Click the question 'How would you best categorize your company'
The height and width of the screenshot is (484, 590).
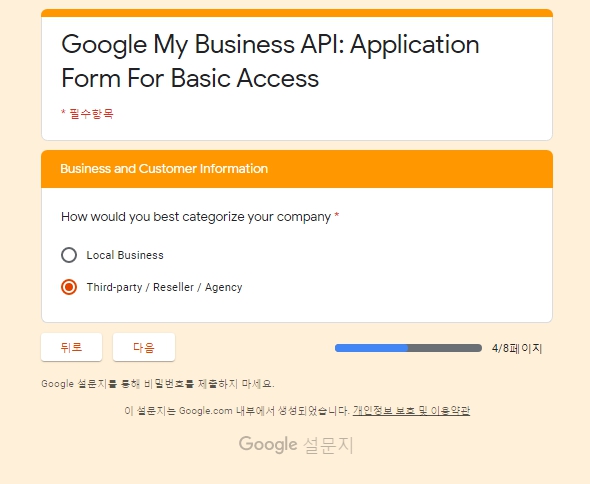[196, 217]
